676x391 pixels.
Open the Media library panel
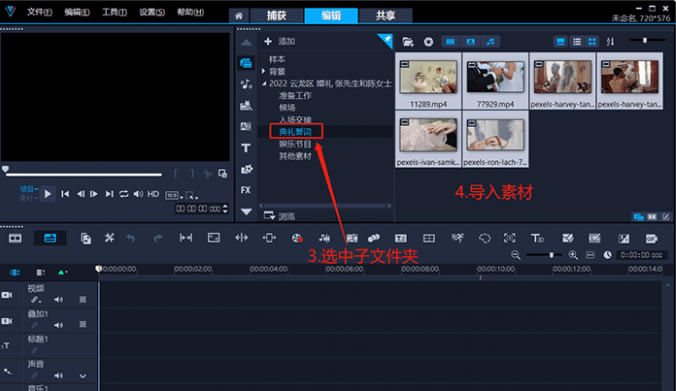coord(246,63)
